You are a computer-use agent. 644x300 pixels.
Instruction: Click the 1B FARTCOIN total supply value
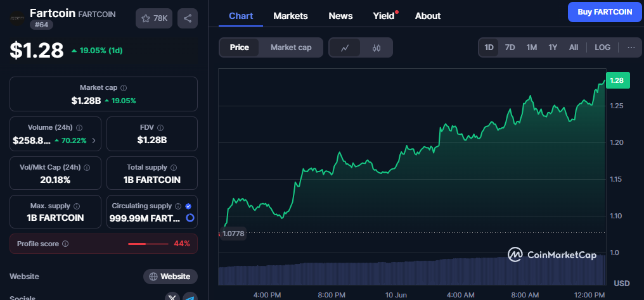[152, 180]
